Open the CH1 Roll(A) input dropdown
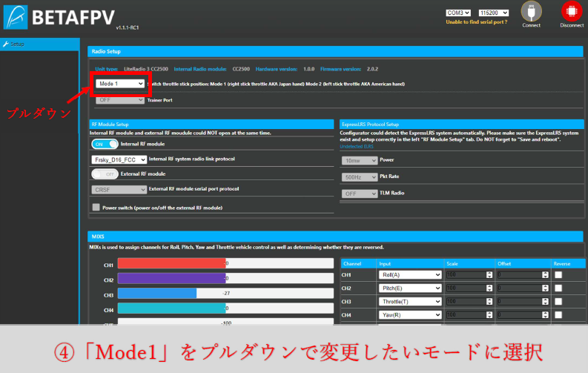The width and height of the screenshot is (588, 373). tap(410, 275)
